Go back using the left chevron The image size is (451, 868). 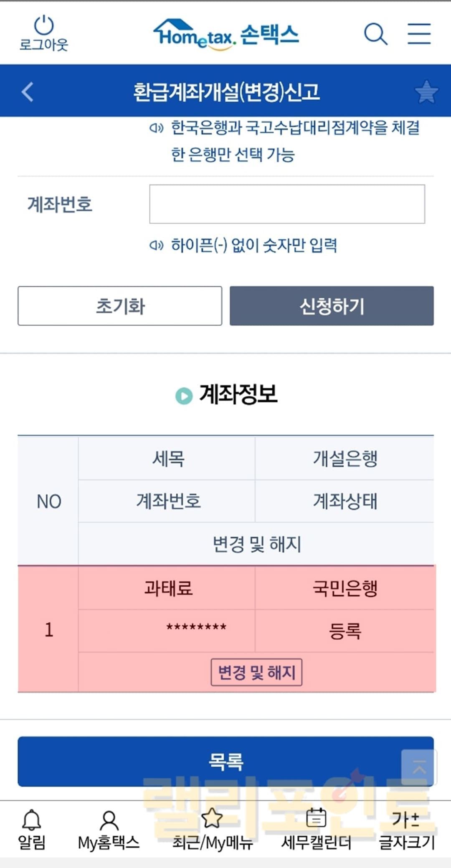point(28,92)
